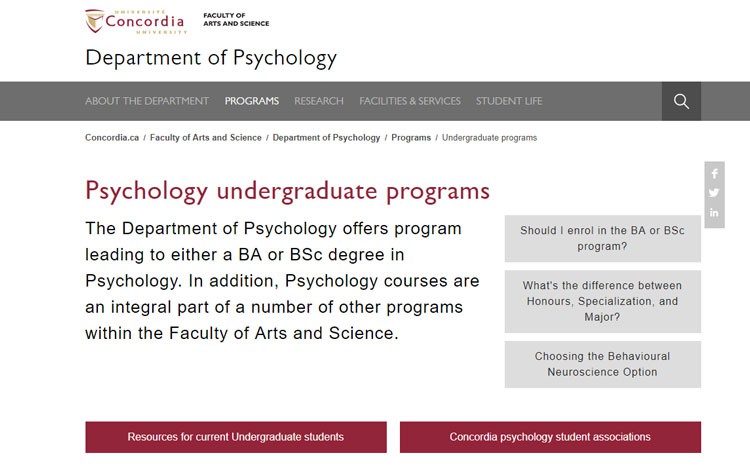This screenshot has width=750, height=469.
Task: Click Resources for current Undergraduate students
Action: point(236,437)
